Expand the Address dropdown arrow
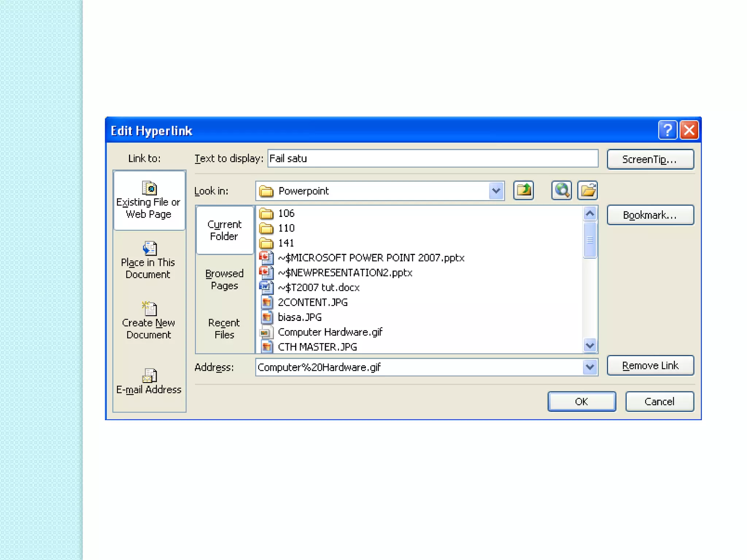 pyautogui.click(x=589, y=367)
